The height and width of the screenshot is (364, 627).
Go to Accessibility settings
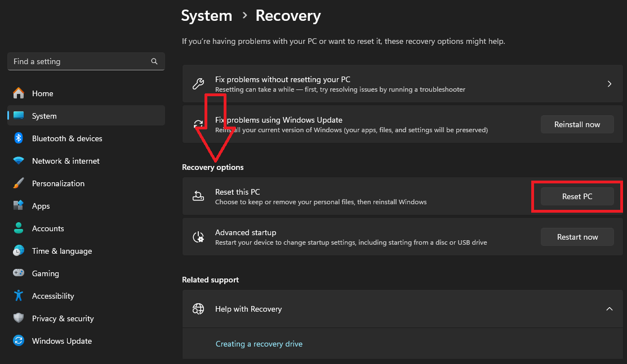[53, 296]
